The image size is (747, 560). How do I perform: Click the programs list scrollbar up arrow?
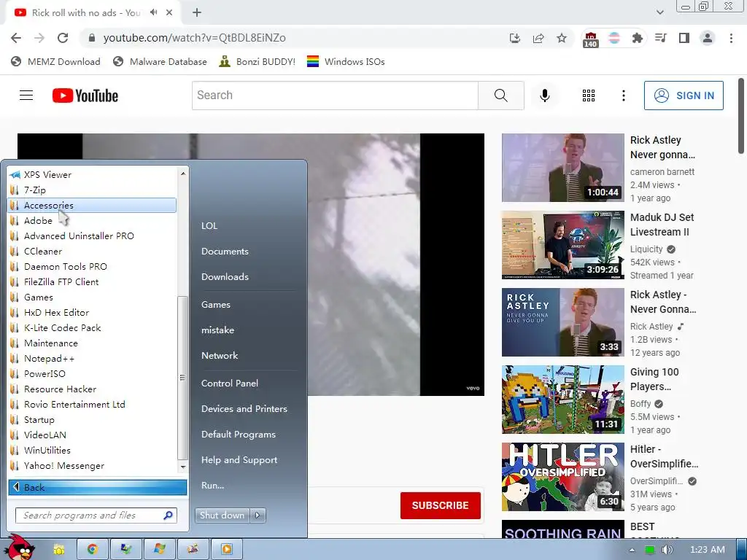[x=183, y=174]
